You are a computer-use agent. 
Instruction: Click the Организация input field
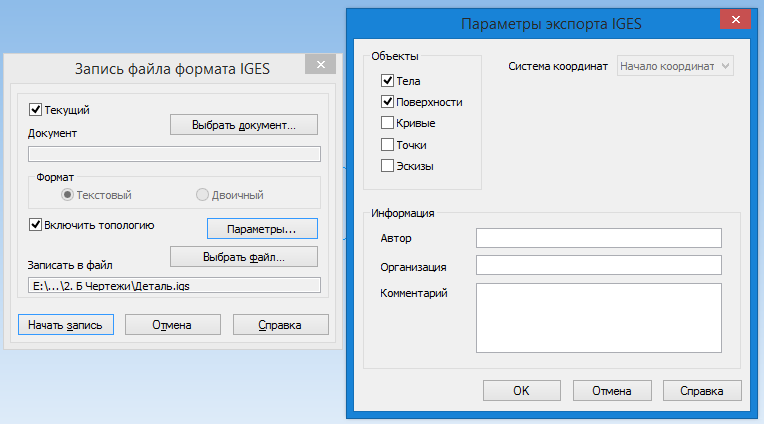(x=599, y=265)
